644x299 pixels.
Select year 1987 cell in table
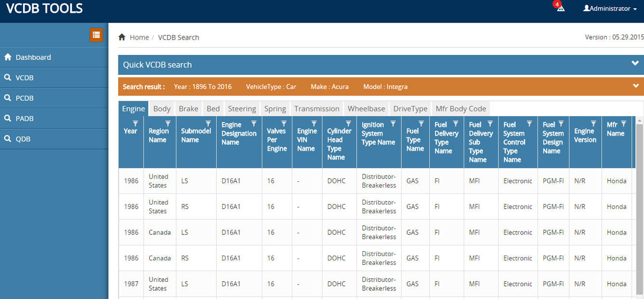(131, 284)
